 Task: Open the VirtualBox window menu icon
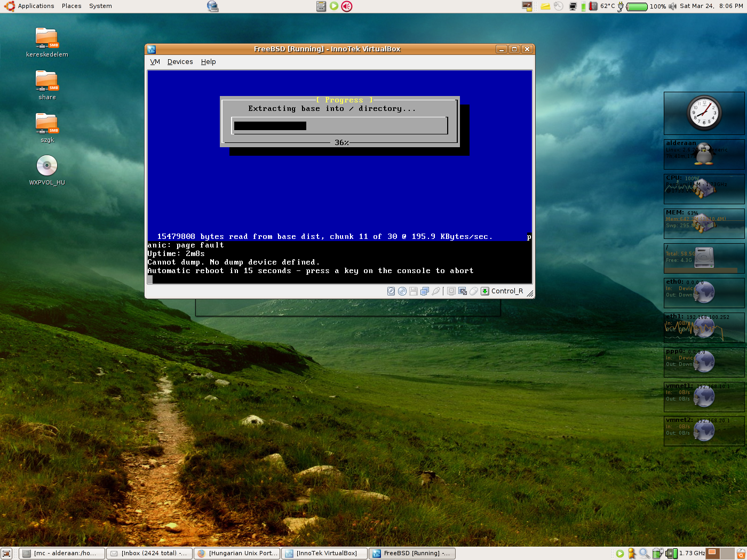pos(152,49)
